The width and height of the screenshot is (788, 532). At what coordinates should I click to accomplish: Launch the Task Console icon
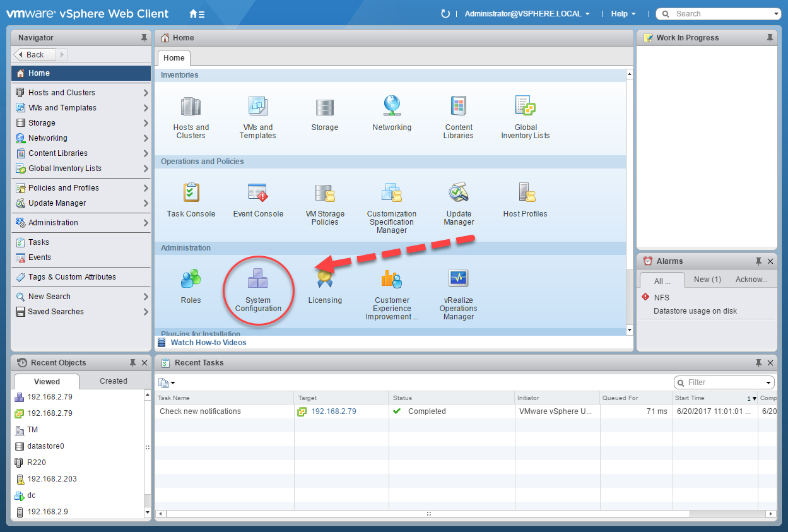[191, 192]
